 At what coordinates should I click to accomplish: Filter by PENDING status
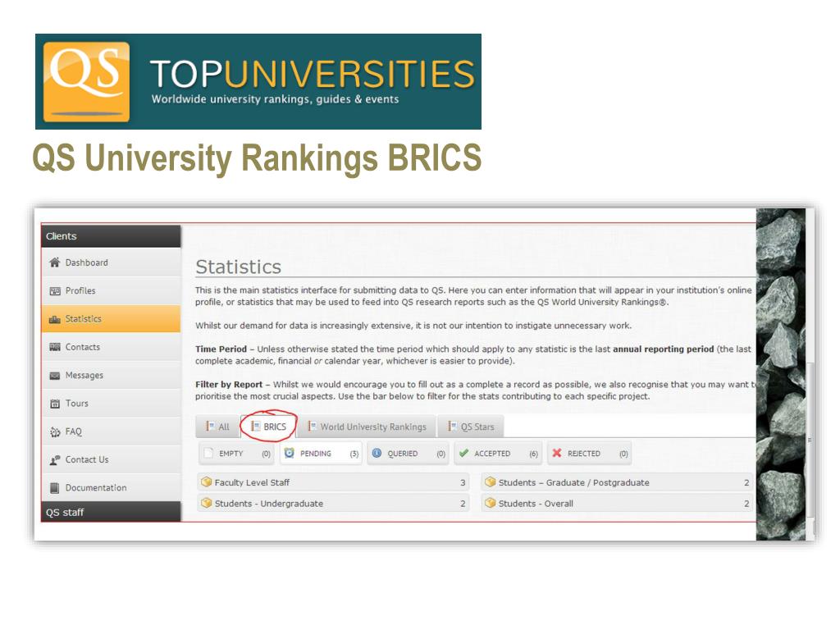click(321, 453)
